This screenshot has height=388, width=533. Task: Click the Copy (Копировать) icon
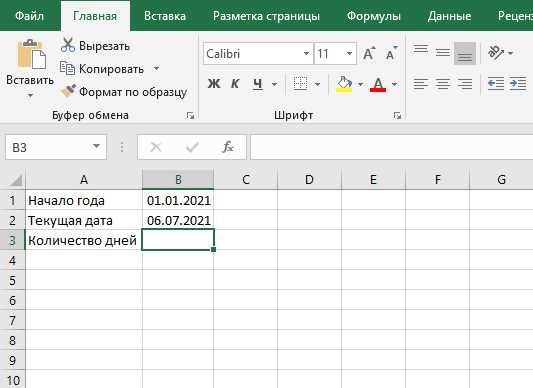(x=67, y=68)
